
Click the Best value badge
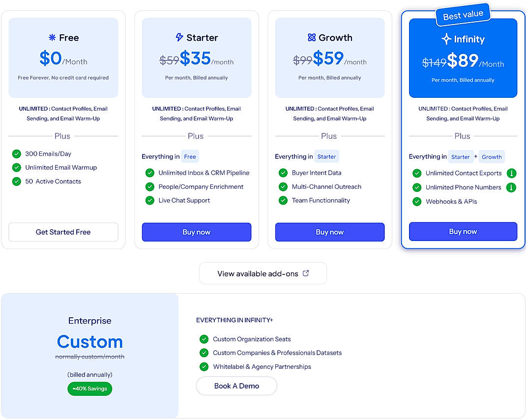463,15
